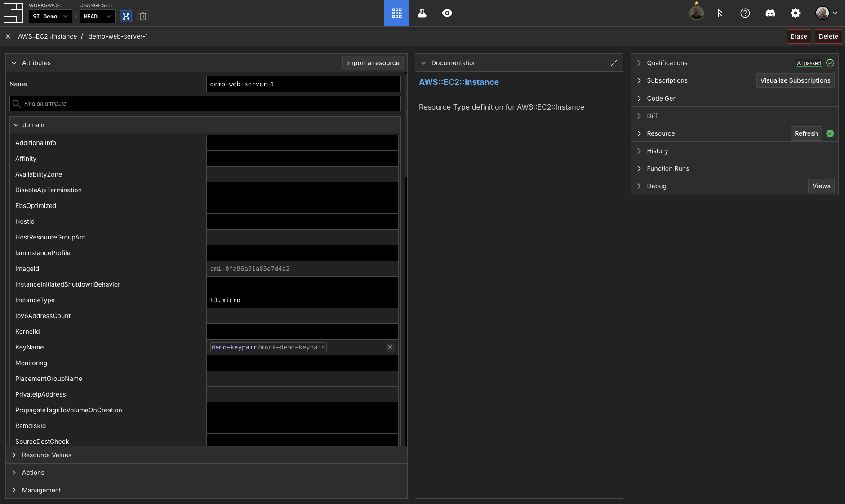
Task: Open settings gear icon
Action: coord(795,13)
